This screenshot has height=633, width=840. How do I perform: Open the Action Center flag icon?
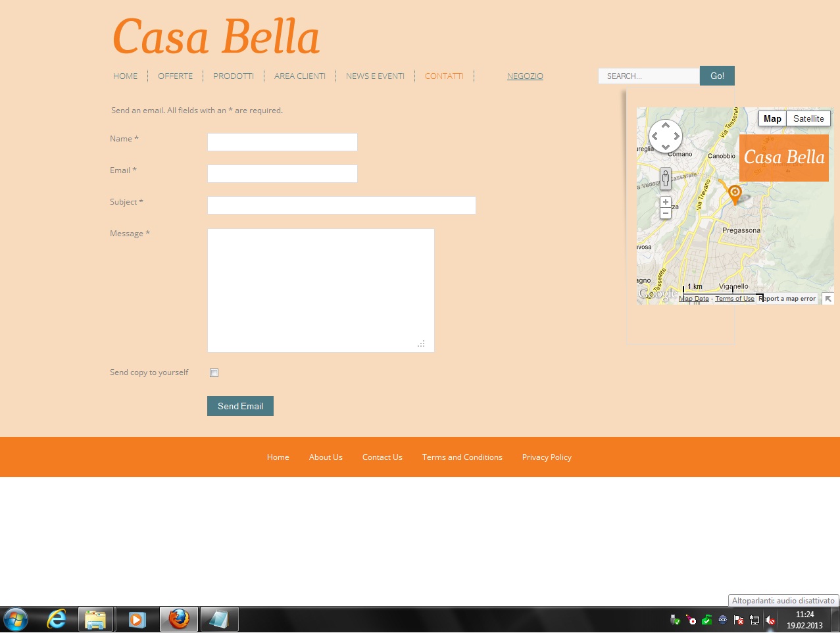(x=739, y=620)
